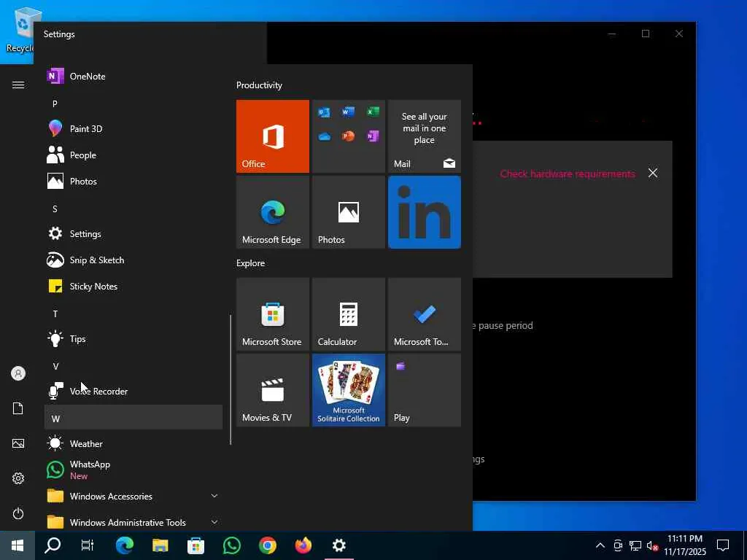Launch the Microsoft Edge tile

tap(273, 212)
